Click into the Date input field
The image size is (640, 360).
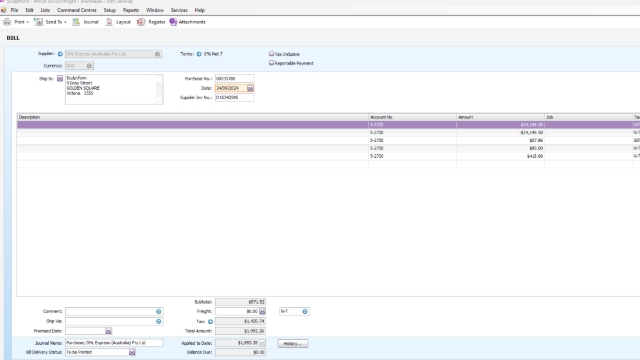point(231,88)
